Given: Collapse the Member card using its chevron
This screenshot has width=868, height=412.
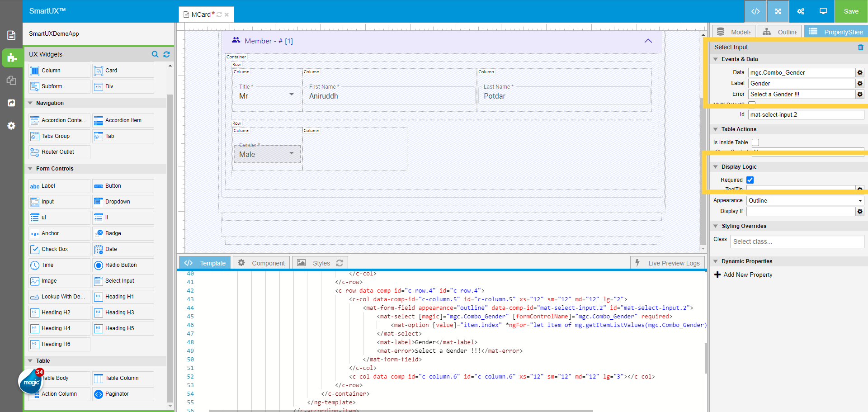Looking at the screenshot, I should pos(648,41).
